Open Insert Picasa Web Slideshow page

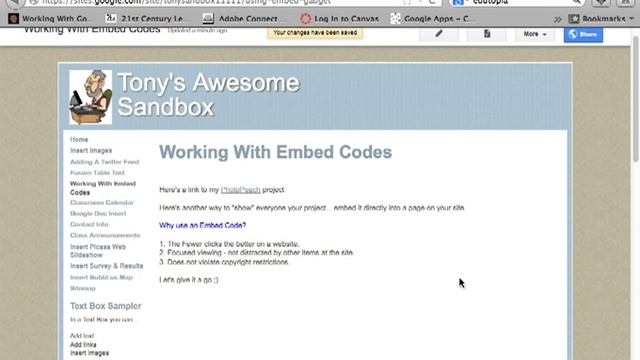(x=98, y=251)
